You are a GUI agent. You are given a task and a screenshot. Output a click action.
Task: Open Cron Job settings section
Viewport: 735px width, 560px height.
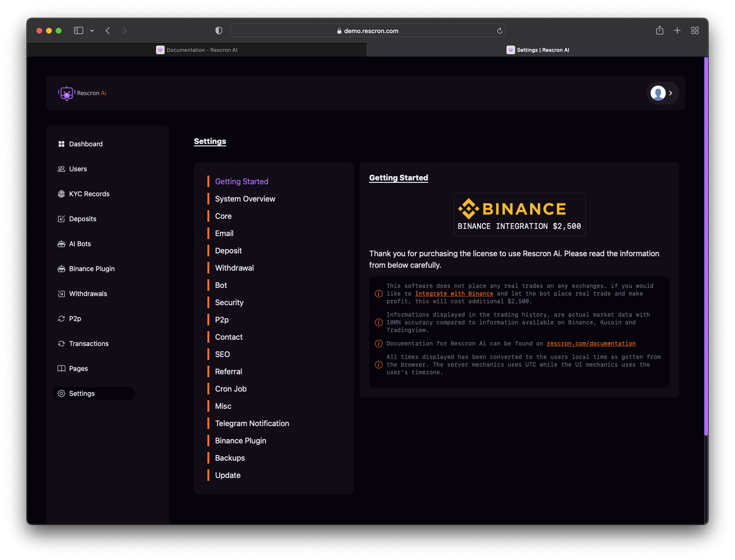coord(230,389)
